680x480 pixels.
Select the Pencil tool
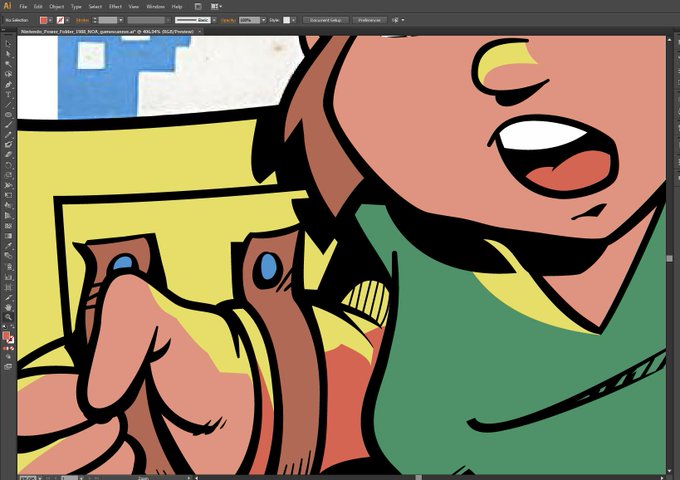[8, 135]
